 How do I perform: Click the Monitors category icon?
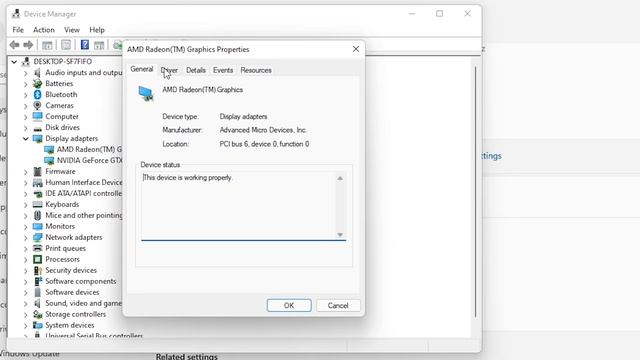(38, 226)
